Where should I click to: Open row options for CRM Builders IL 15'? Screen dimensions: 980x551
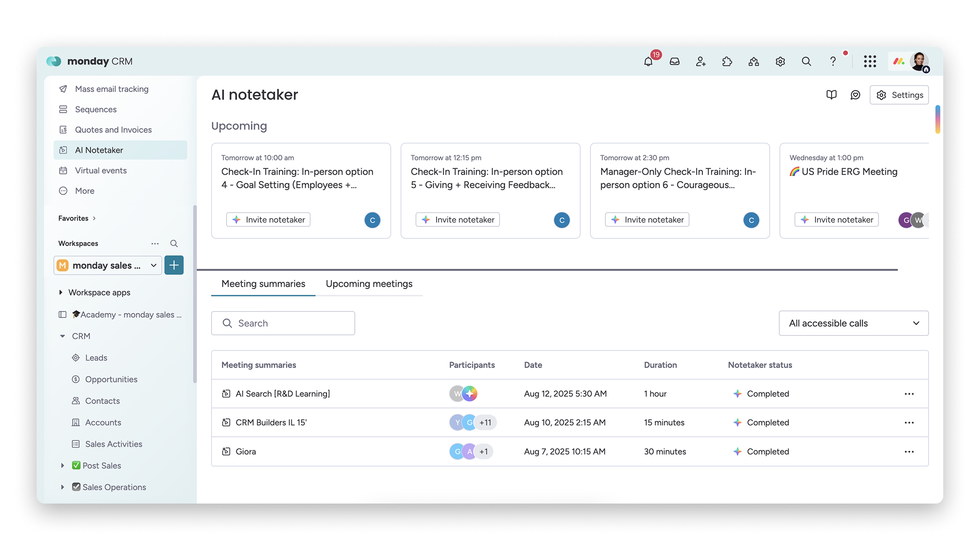(909, 422)
